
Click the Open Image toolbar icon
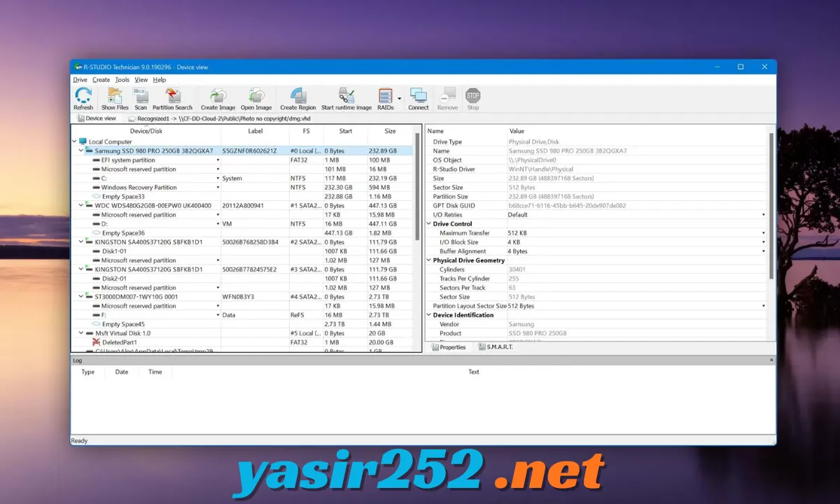click(256, 95)
